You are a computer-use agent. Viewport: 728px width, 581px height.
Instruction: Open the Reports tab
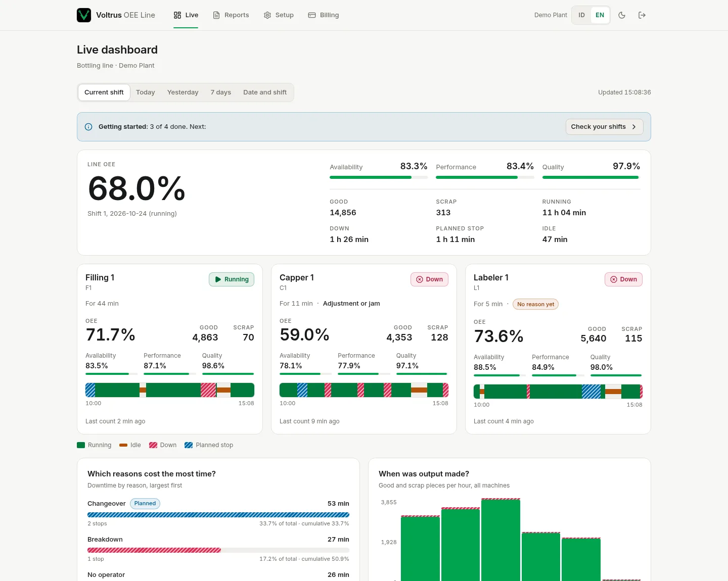(231, 15)
